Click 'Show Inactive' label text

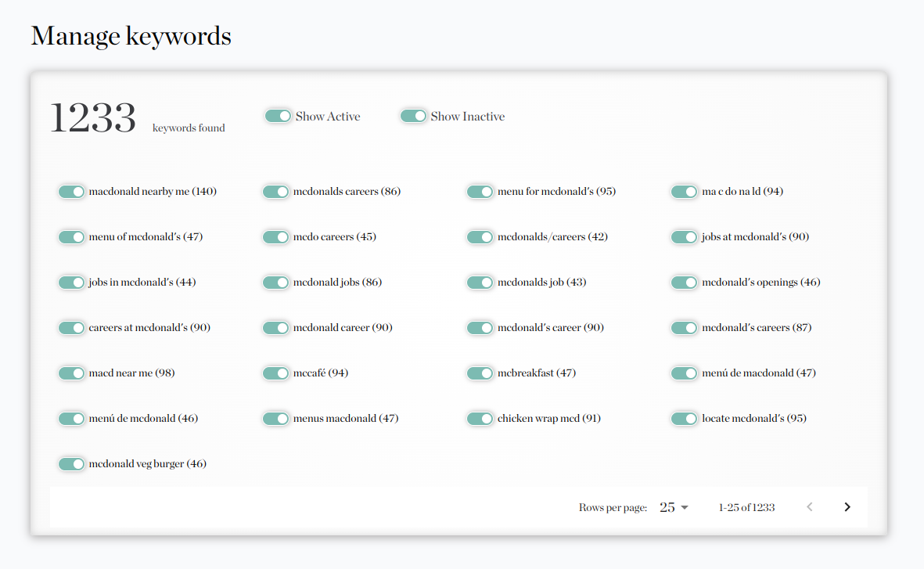pos(468,117)
